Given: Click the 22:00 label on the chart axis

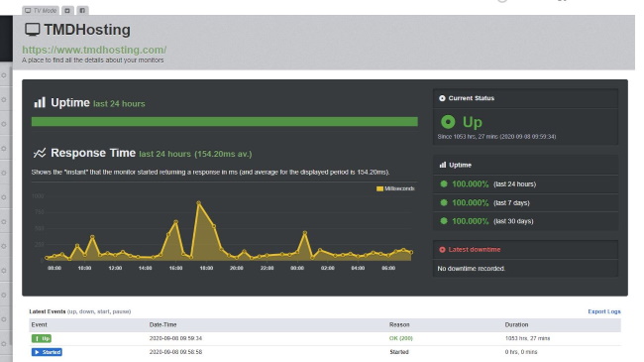Looking at the screenshot, I should point(267,268).
